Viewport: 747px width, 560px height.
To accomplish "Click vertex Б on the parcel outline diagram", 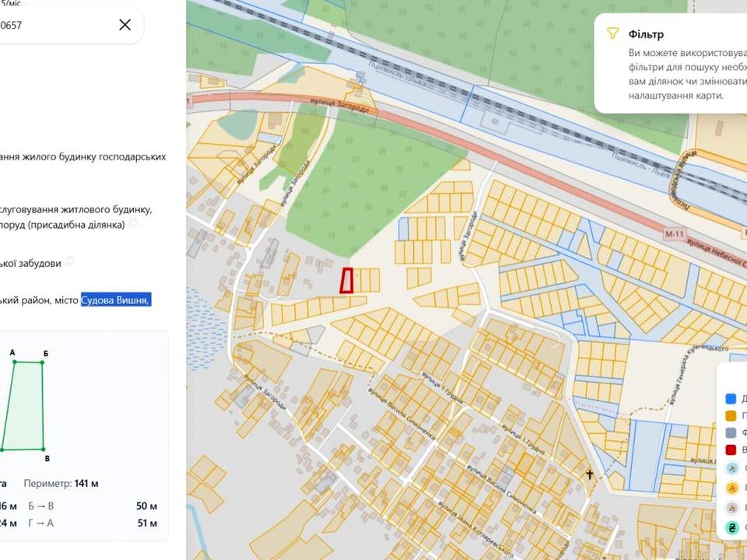I will (42, 362).
